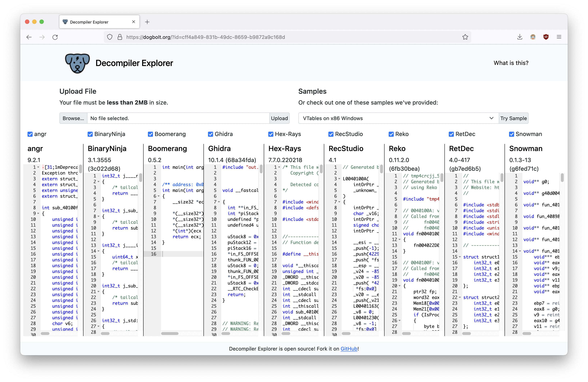Collapse Hex-Rays comment fold at line 1
This screenshot has width=588, height=382.
click(279, 167)
